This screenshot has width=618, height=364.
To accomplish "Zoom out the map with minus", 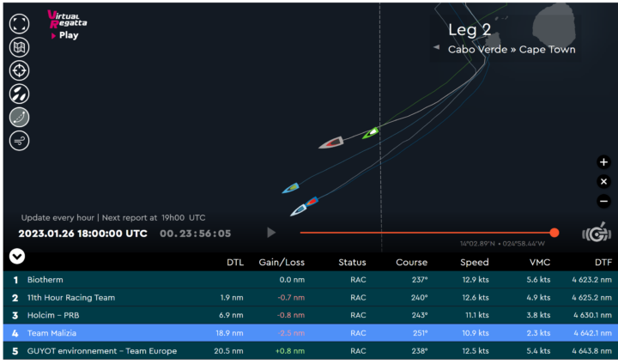I will point(603,202).
